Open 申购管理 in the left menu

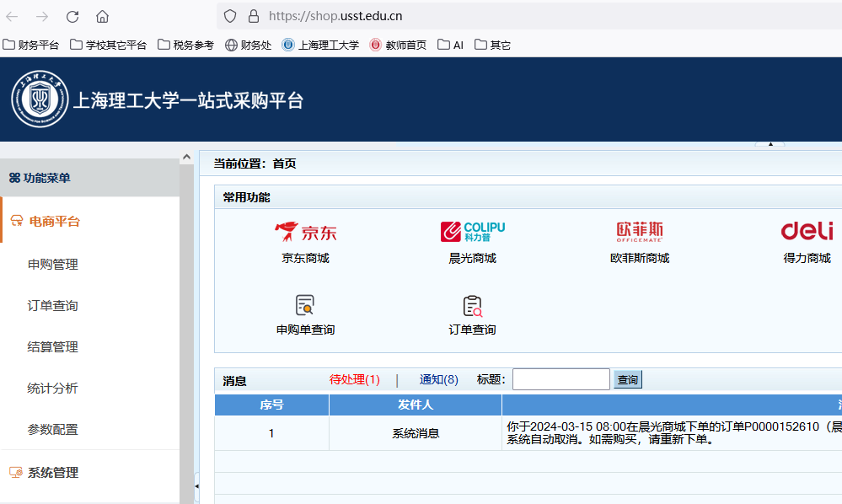(x=52, y=264)
